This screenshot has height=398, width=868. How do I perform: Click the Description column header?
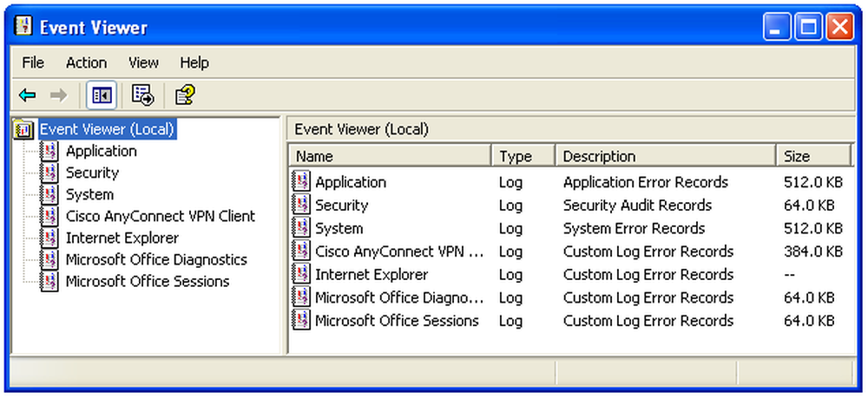(665, 156)
